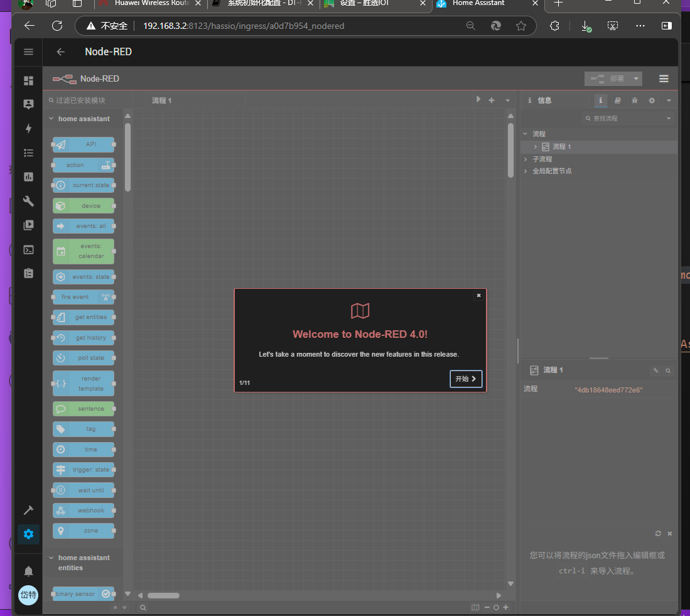690x616 pixels.
Task: Toggle the Home Assistant sidebar menu
Action: (28, 51)
